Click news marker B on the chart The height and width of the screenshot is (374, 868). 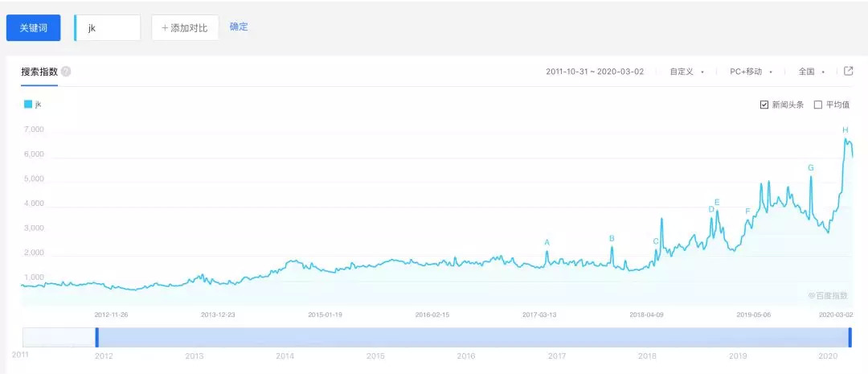point(612,238)
